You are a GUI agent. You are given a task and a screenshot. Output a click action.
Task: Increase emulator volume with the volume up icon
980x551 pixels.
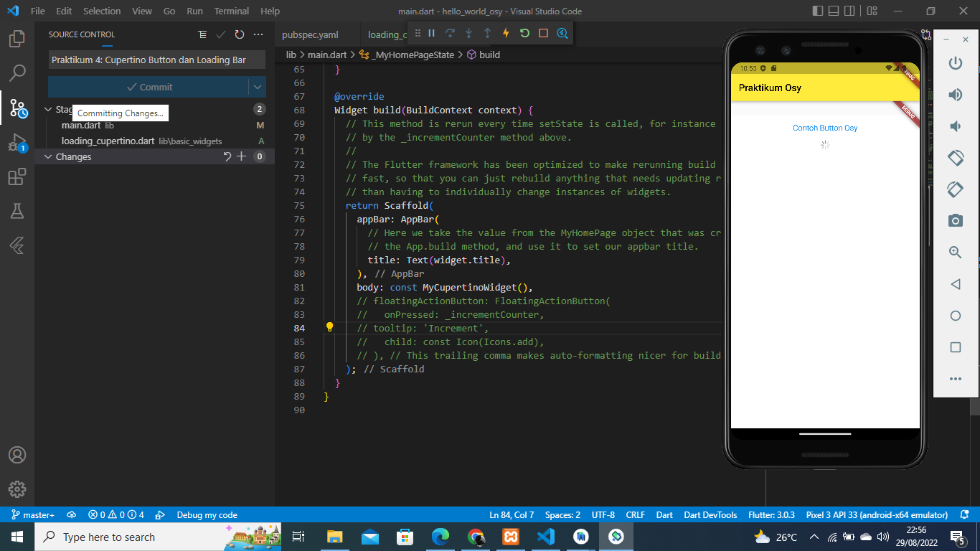pos(955,94)
